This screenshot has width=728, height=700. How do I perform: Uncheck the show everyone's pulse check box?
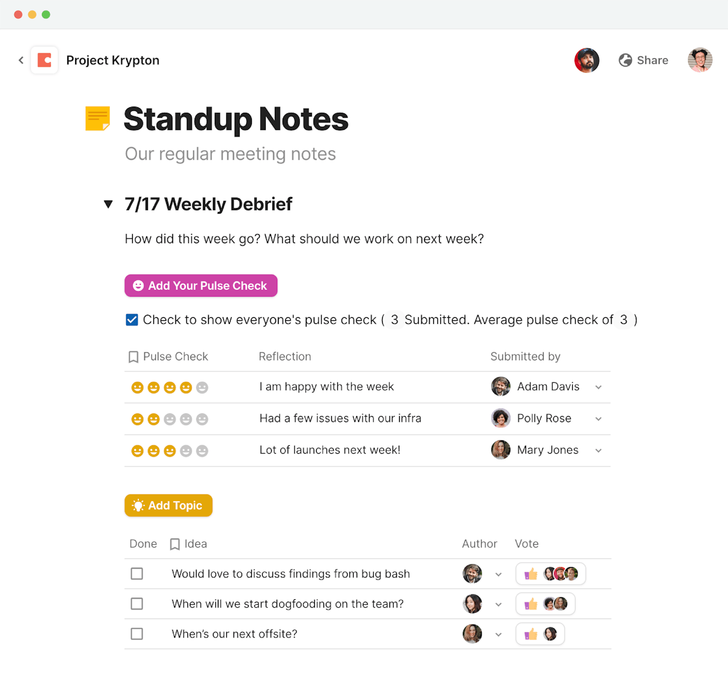coord(132,319)
